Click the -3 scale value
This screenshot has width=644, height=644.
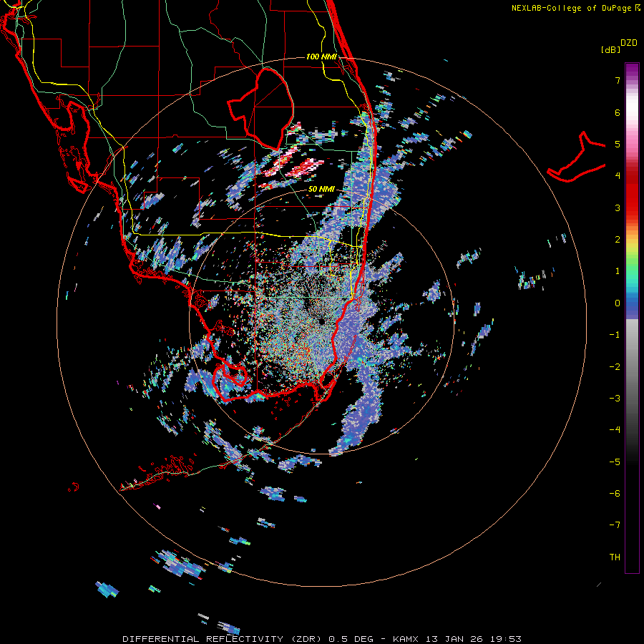(x=615, y=399)
